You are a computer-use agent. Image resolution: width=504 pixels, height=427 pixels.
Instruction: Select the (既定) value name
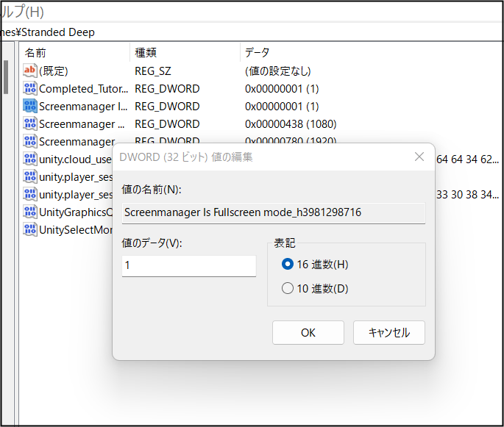[x=54, y=71]
